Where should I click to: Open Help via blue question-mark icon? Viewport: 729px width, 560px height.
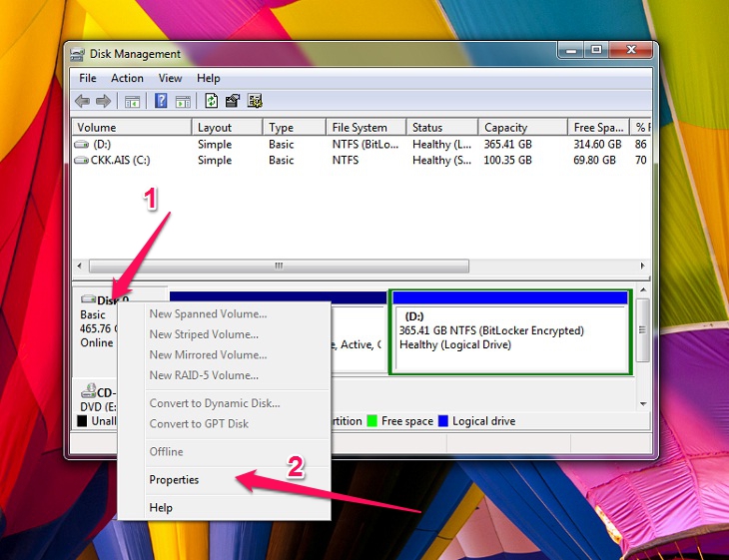[161, 101]
